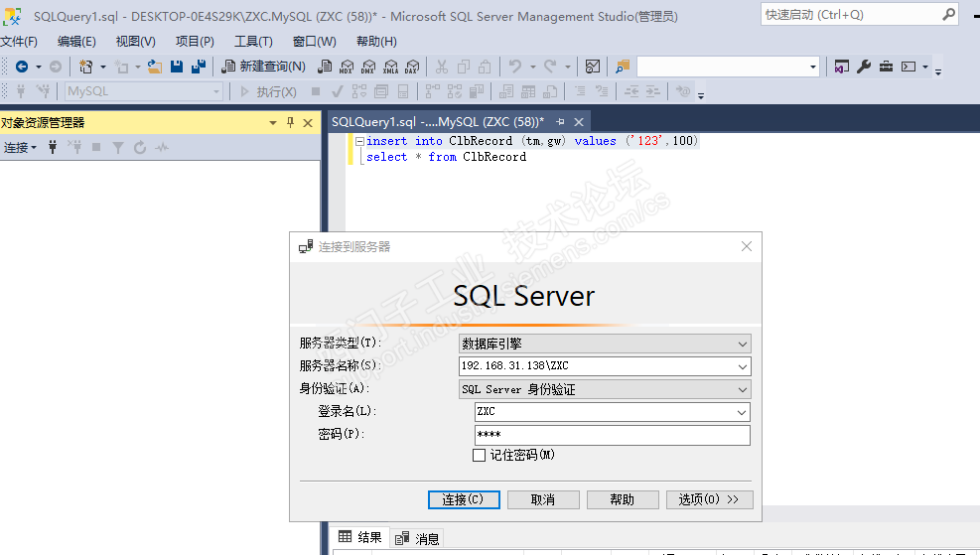Open the find combo box dropdown arrow
980x555 pixels.
(x=812, y=67)
